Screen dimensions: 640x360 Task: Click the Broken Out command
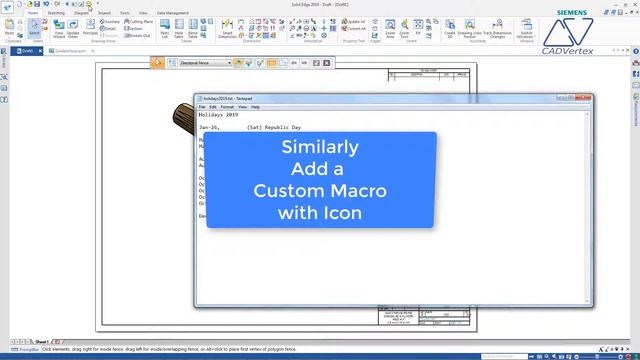point(137,36)
